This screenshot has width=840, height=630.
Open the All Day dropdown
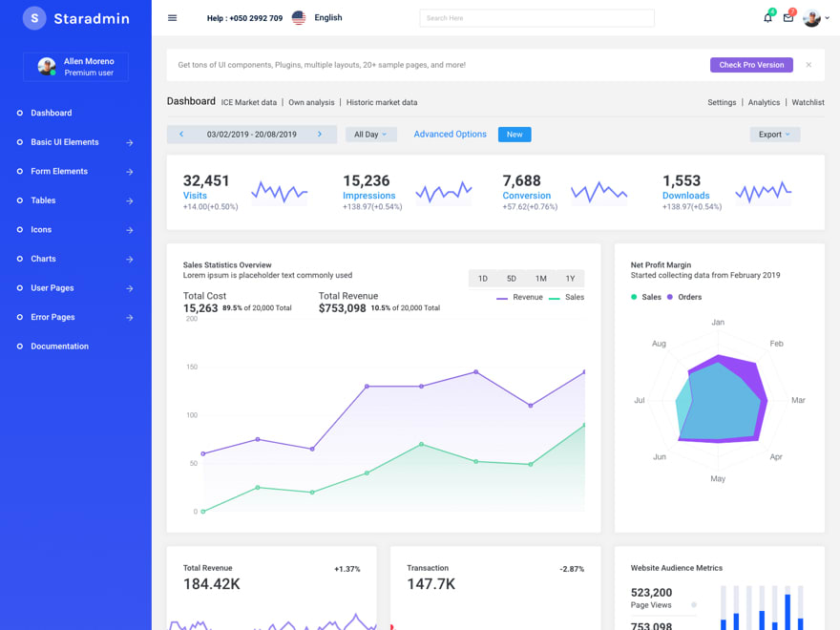[370, 135]
